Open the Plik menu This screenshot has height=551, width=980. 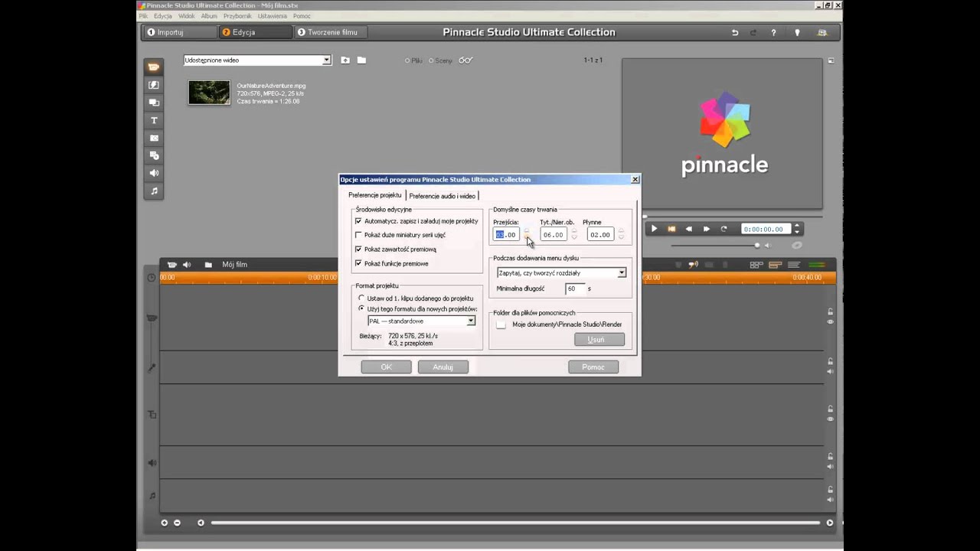[x=143, y=16]
